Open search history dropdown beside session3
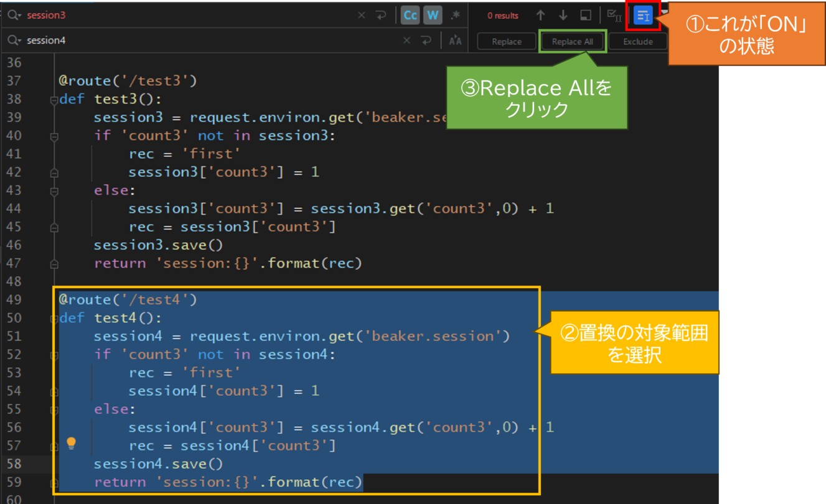 (x=14, y=16)
